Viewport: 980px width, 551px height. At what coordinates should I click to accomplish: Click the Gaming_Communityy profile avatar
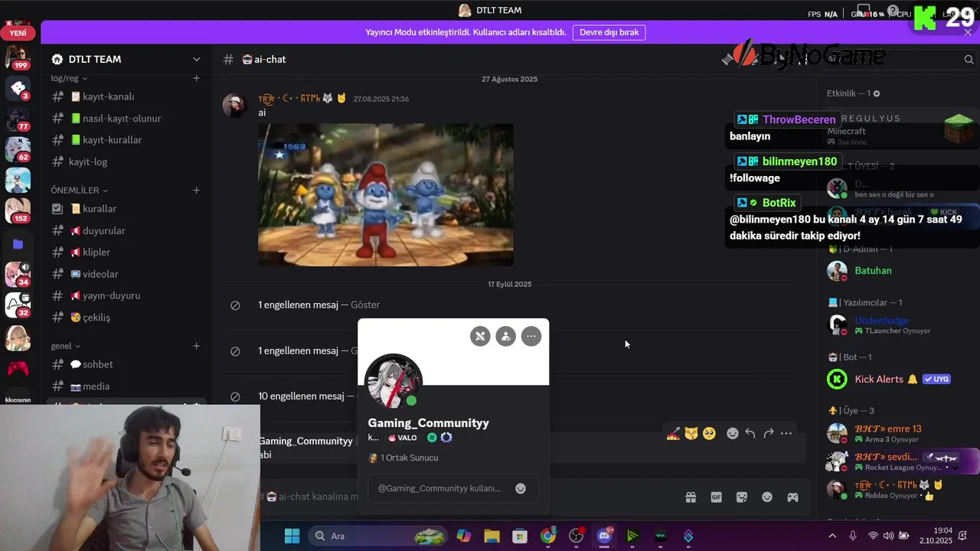(394, 382)
